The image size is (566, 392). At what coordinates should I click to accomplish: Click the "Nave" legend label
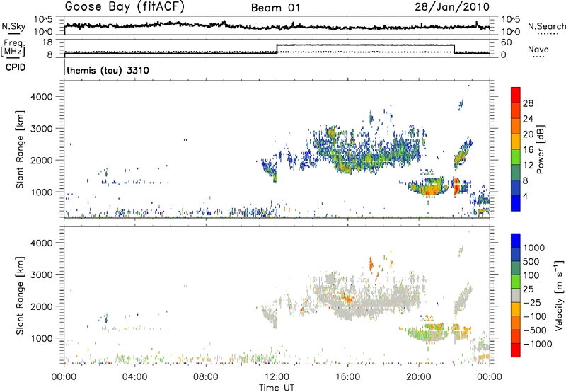click(x=538, y=49)
